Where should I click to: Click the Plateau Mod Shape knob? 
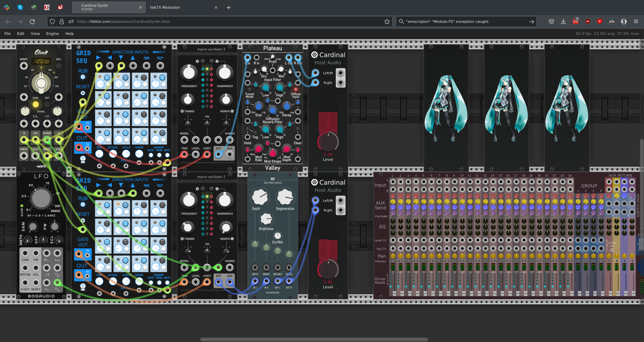pyautogui.click(x=272, y=153)
